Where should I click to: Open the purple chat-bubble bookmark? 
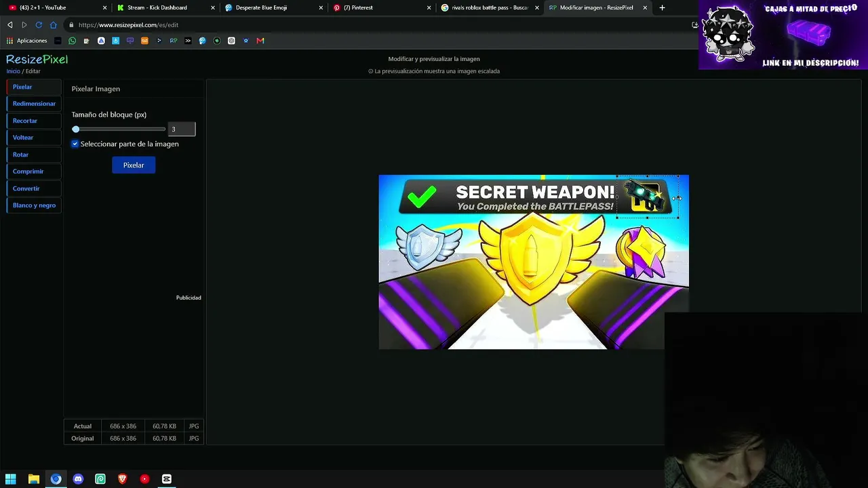[130, 41]
